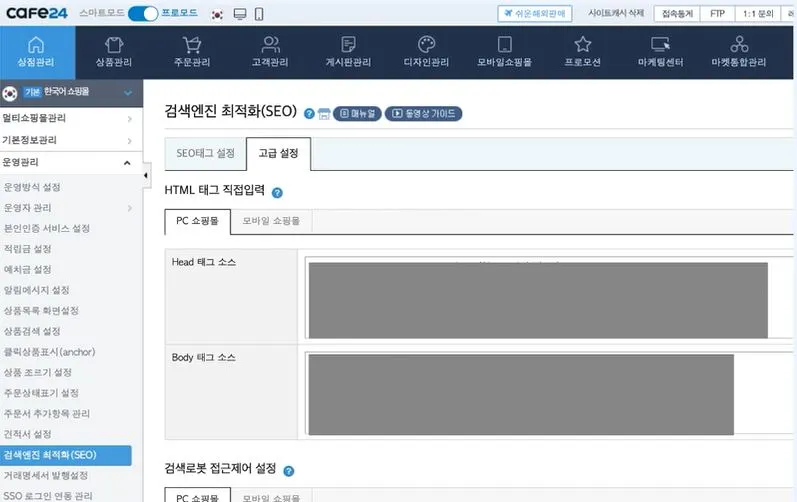
Task: Open 상점관리 home icon menu
Action: 36,52
